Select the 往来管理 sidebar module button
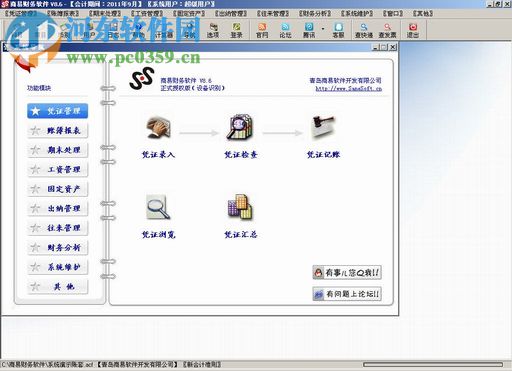 [57, 228]
